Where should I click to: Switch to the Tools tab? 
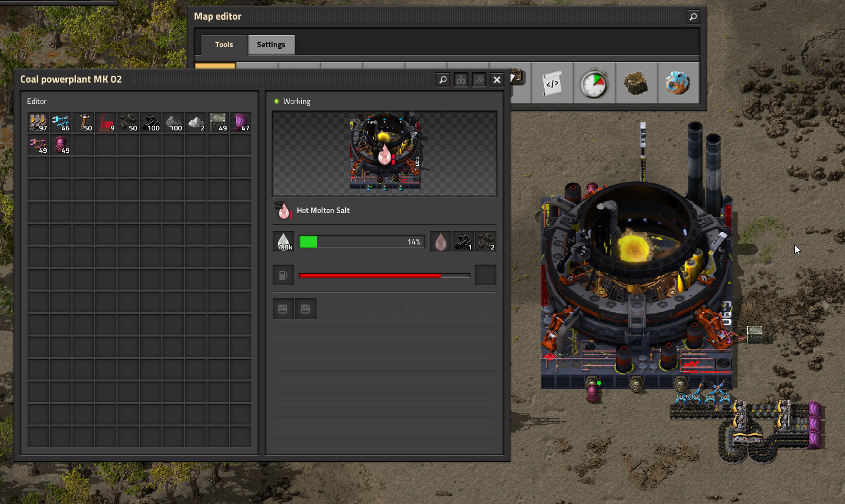(x=224, y=44)
